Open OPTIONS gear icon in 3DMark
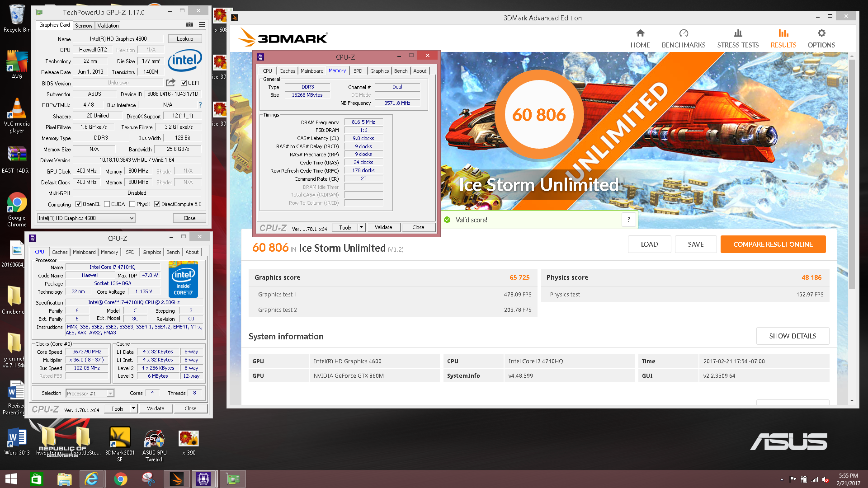This screenshot has width=868, height=488. [x=821, y=33]
